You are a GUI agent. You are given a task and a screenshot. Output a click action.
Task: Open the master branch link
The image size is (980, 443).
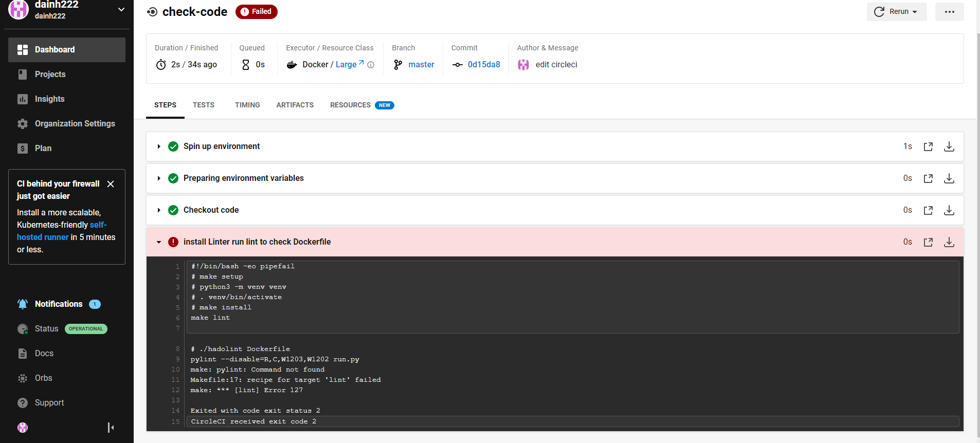[421, 65]
